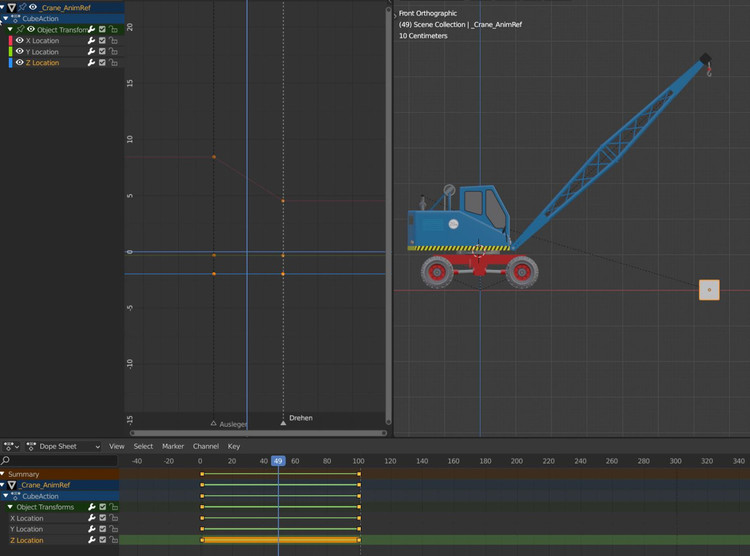This screenshot has width=750, height=556.
Task: Select the Ausleger timeline marker
Action: pyautogui.click(x=213, y=423)
